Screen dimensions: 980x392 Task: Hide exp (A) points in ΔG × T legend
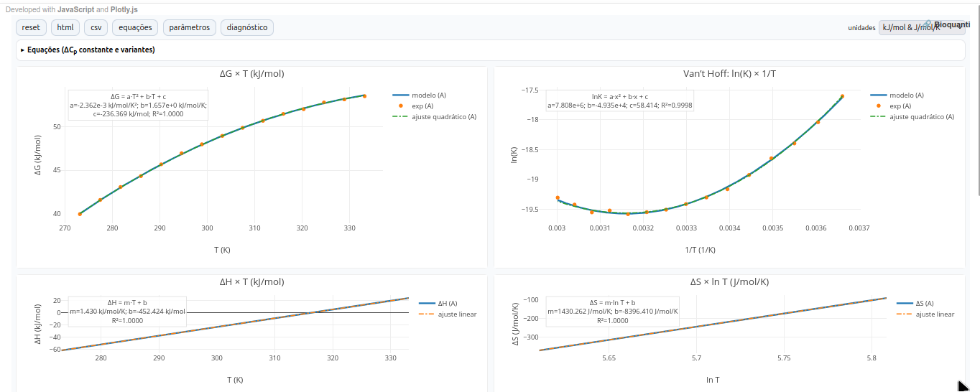(422, 106)
